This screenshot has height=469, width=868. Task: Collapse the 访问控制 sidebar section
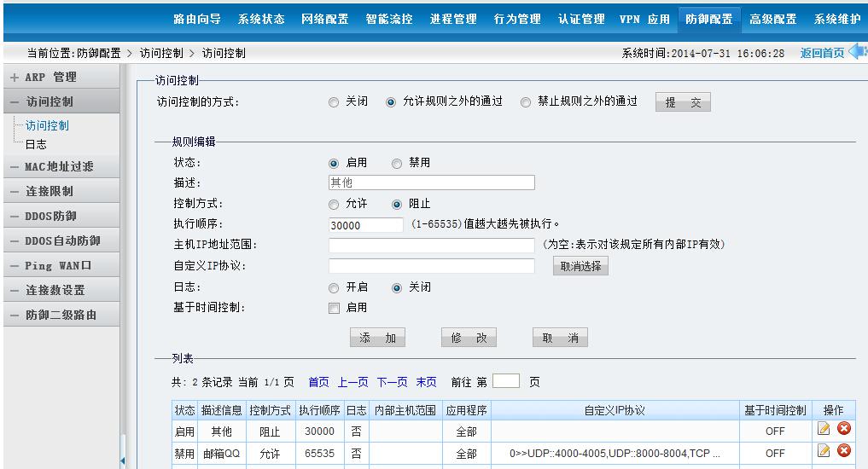click(x=60, y=101)
